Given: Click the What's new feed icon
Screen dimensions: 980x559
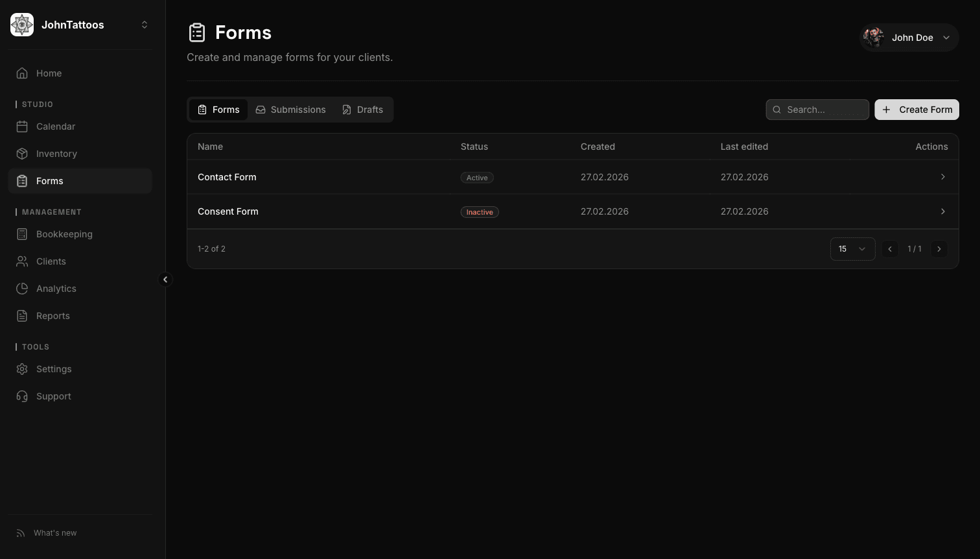Looking at the screenshot, I should point(21,533).
